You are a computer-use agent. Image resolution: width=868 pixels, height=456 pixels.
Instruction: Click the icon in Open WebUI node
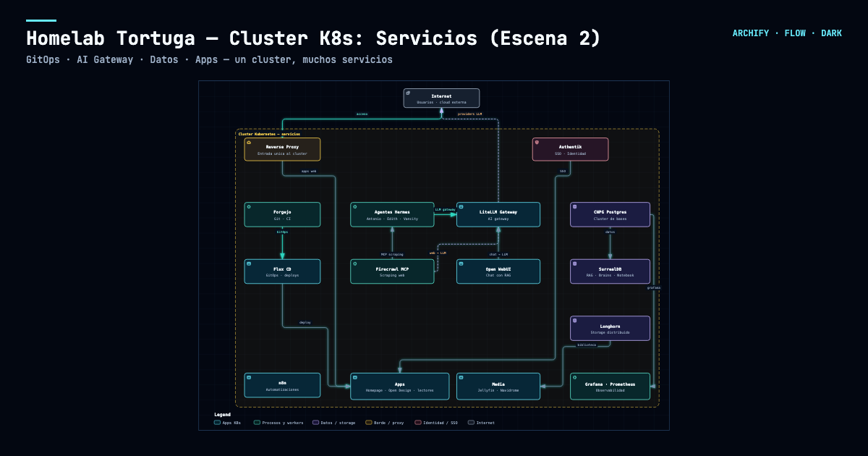[461, 263]
